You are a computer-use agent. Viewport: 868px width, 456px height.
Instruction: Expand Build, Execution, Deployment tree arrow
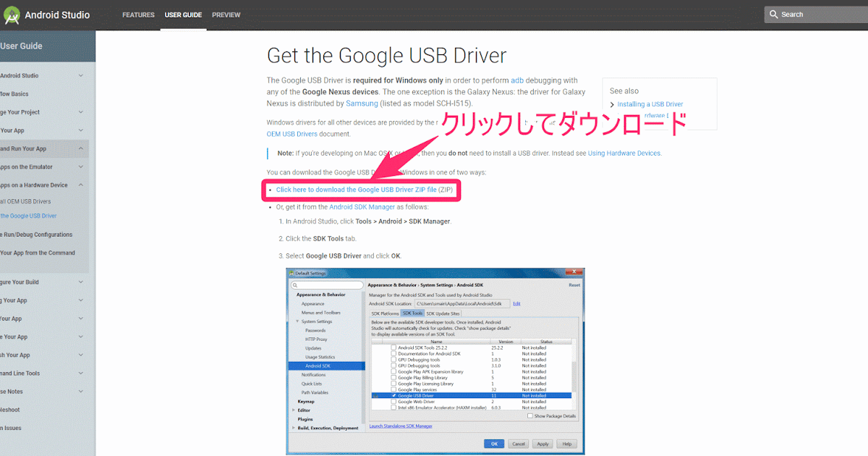[293, 428]
